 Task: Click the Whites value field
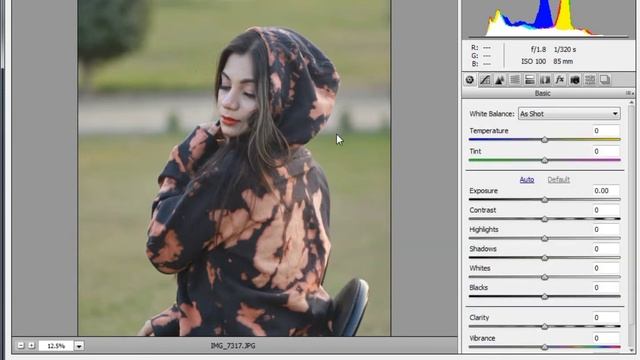pyautogui.click(x=606, y=268)
